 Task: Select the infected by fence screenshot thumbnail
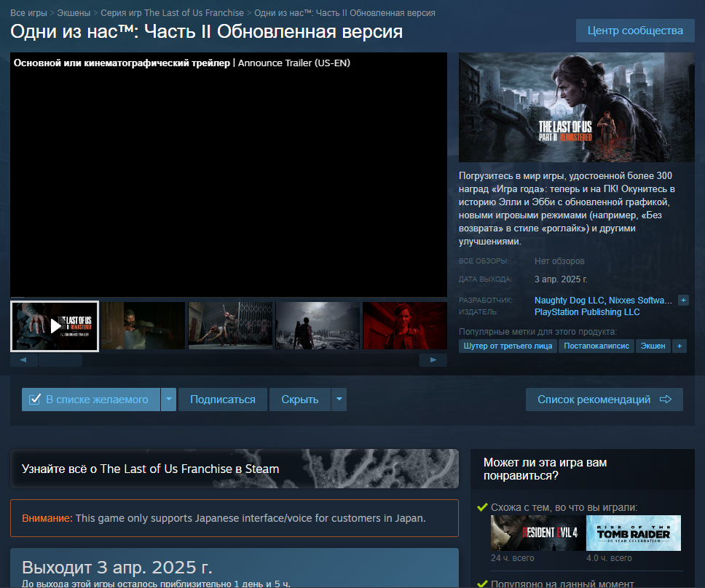point(230,326)
